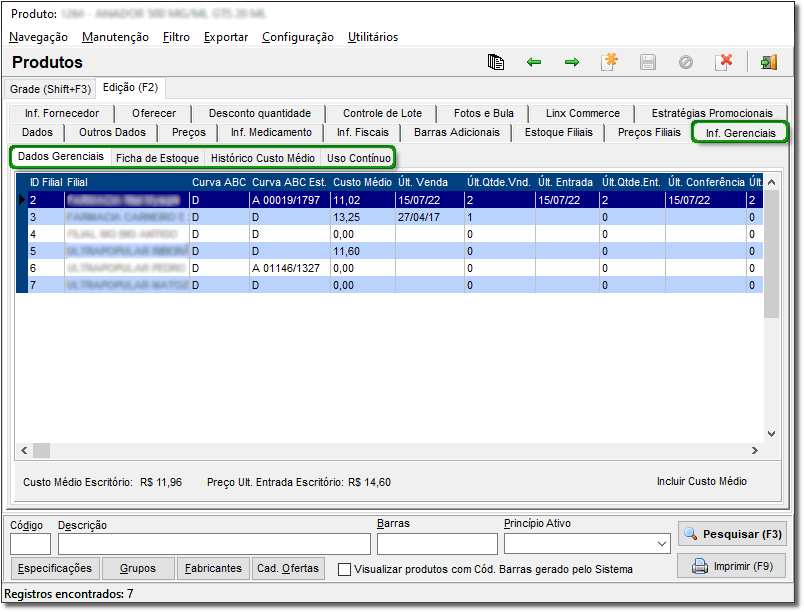This screenshot has height=612, width=804.
Task: Click the Imprimir (F9) button
Action: (x=731, y=567)
